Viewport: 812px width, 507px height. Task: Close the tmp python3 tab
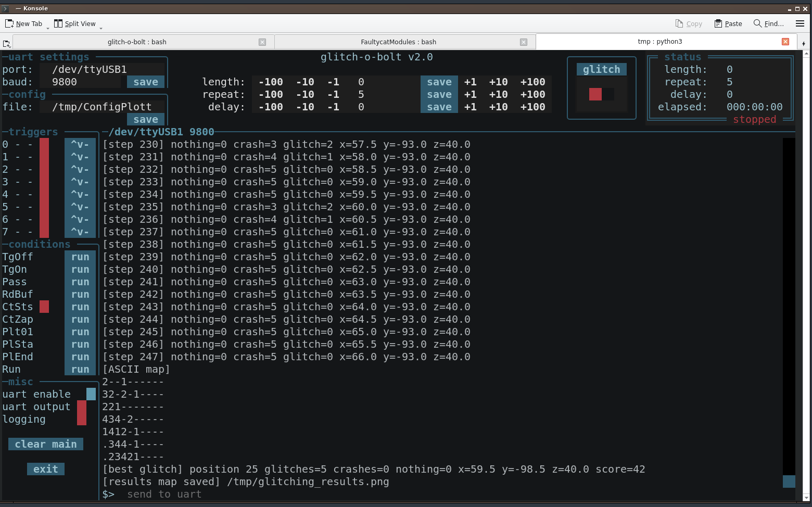click(x=785, y=42)
